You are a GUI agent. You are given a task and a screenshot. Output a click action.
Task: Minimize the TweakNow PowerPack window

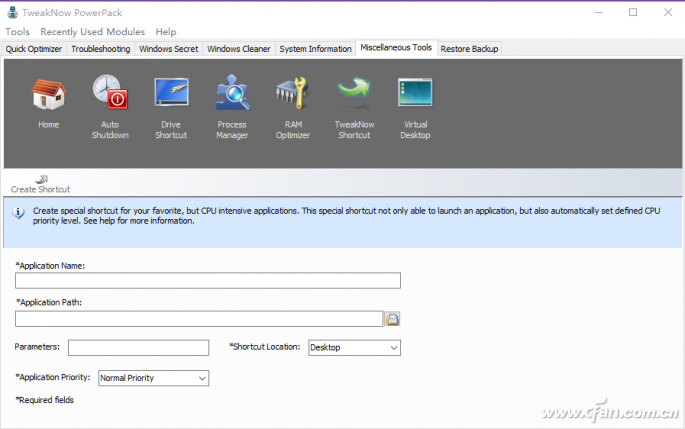click(x=599, y=12)
